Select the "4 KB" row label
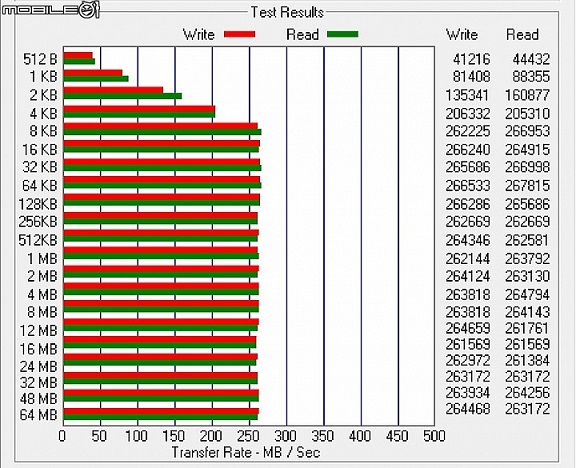This screenshot has height=468, width=576. coord(43,114)
